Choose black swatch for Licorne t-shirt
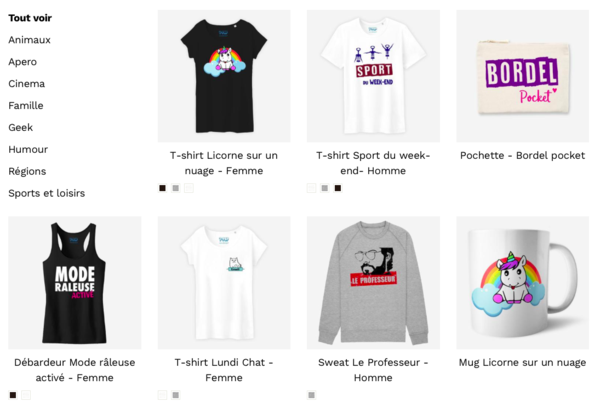The height and width of the screenshot is (414, 600). (163, 188)
